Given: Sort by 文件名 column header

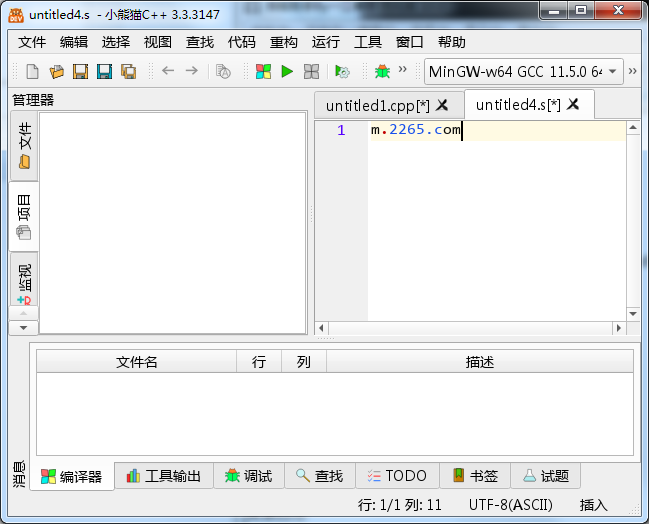Looking at the screenshot, I should 137,362.
